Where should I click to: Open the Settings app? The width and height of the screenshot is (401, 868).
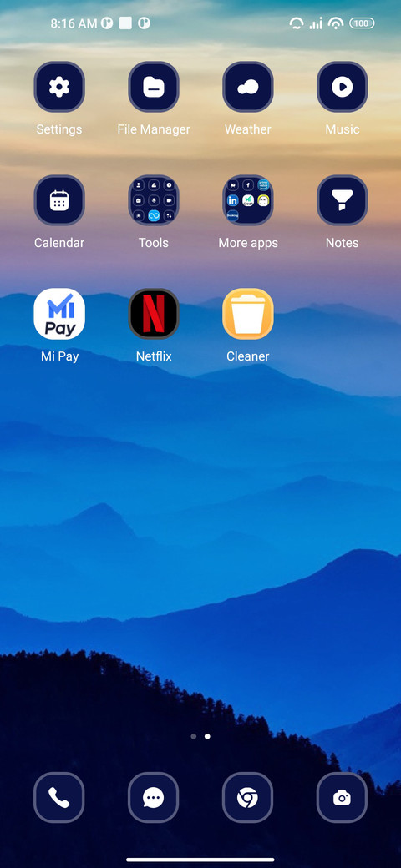tap(59, 87)
